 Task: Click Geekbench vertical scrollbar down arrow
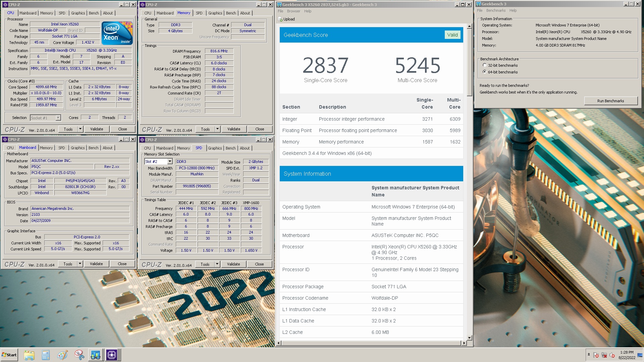click(x=469, y=338)
